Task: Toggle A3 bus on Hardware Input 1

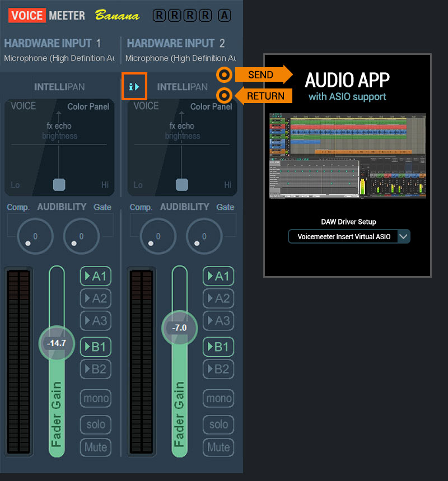Action: point(95,320)
